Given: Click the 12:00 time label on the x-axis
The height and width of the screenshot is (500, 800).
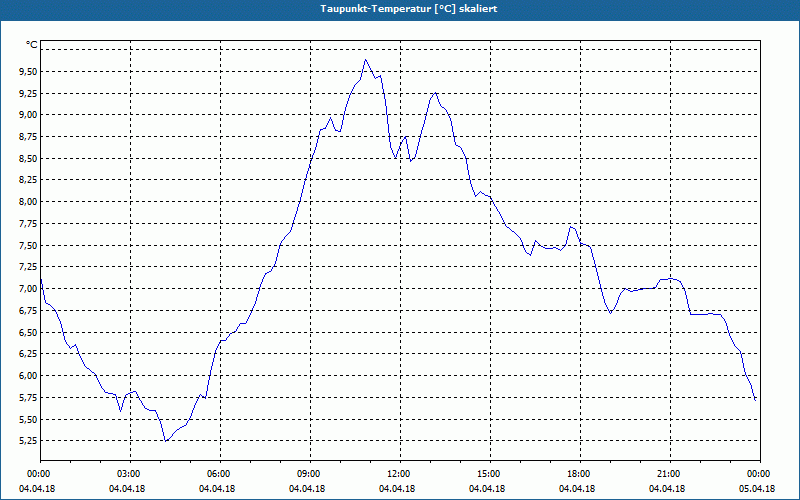Looking at the screenshot, I should click(x=400, y=474).
